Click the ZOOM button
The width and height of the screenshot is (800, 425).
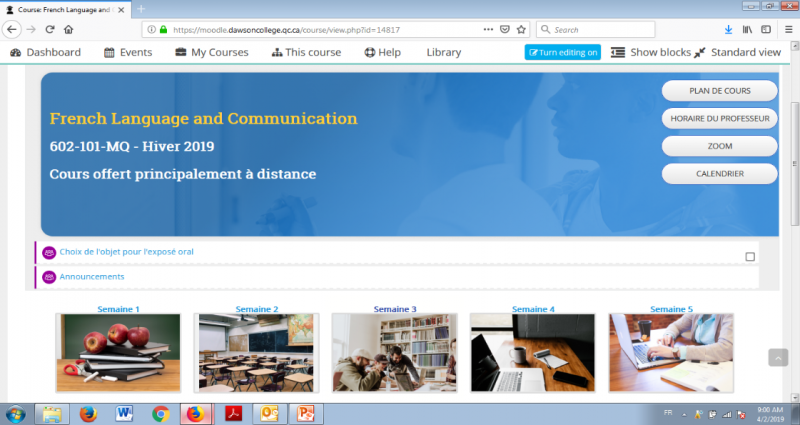[719, 146]
